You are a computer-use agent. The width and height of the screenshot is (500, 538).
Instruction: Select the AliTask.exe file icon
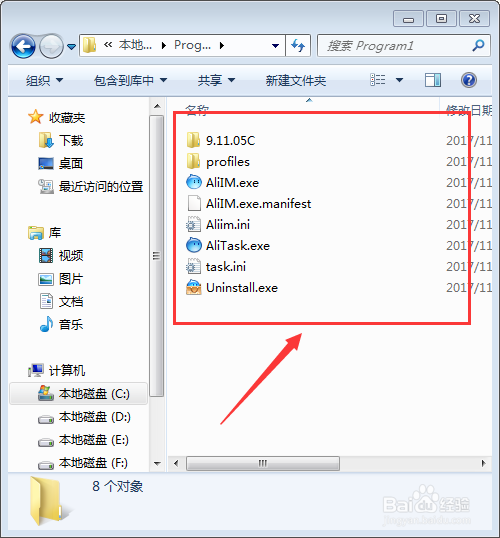tap(194, 246)
